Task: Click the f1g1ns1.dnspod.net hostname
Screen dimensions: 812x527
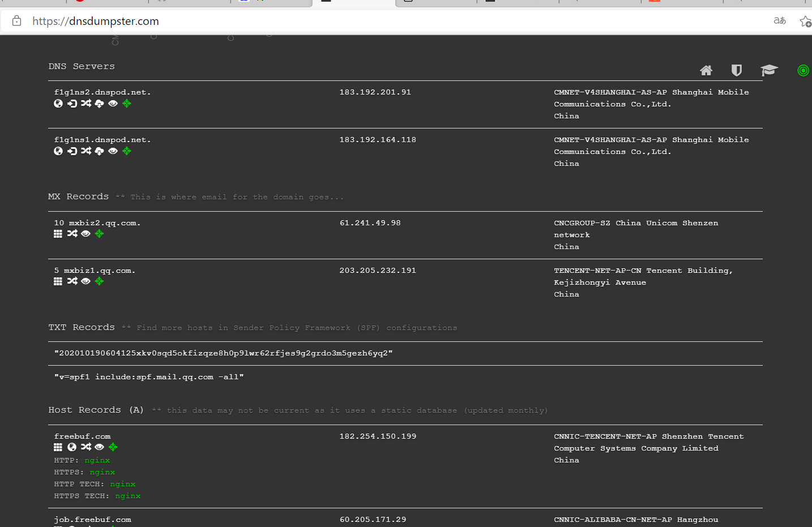Action: click(x=102, y=139)
